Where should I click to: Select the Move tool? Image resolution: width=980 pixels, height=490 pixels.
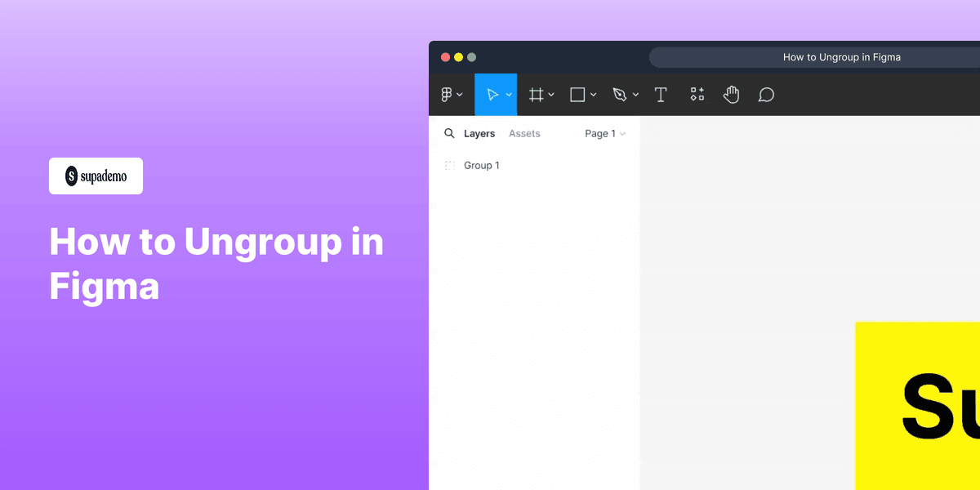pos(492,94)
